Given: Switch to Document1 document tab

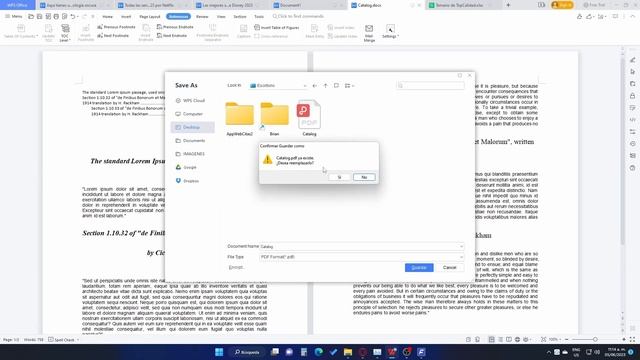Looking at the screenshot, I should click(x=309, y=5).
